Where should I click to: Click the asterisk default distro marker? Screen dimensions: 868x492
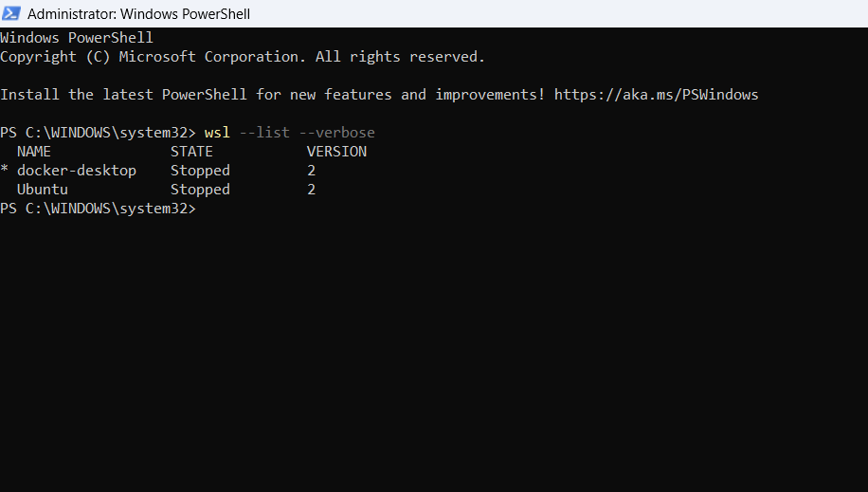(5, 172)
